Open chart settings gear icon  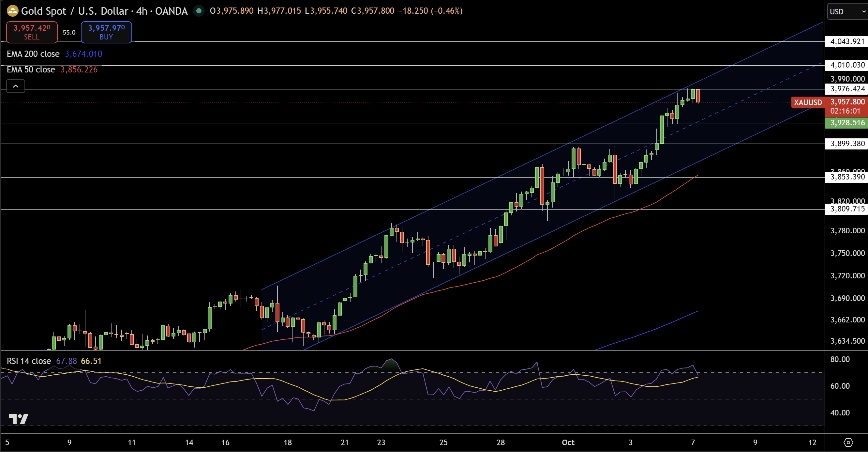(848, 442)
